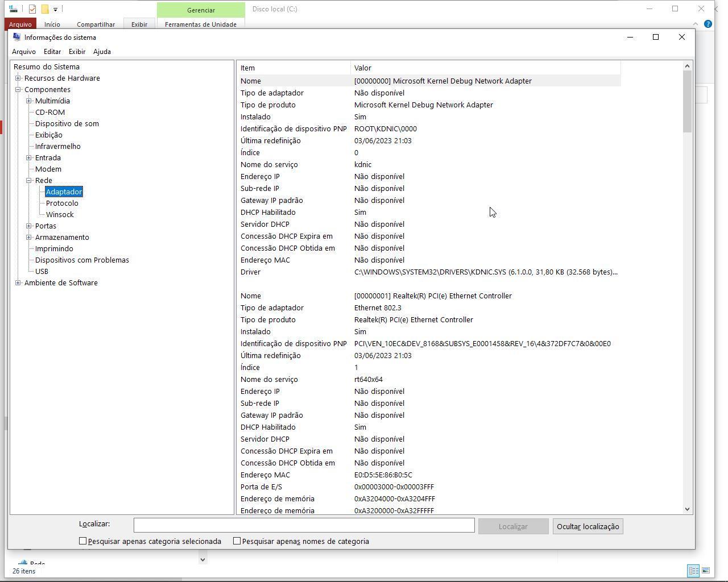Collapse the Componentes tree node
The width and height of the screenshot is (728, 582).
(18, 89)
